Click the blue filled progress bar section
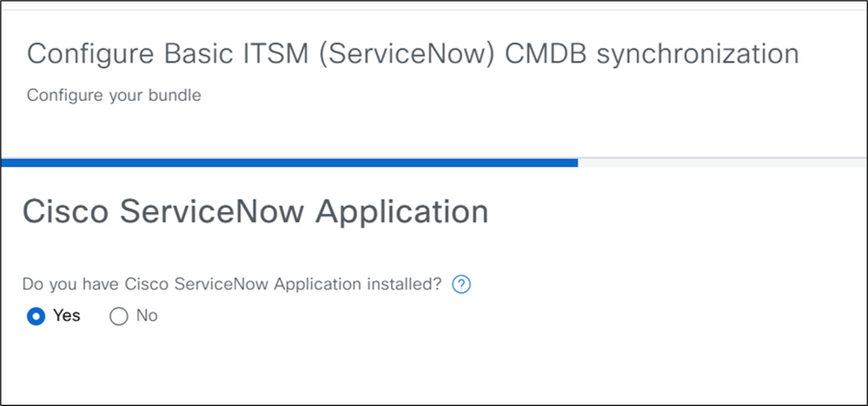This screenshot has height=406, width=868. [289, 163]
